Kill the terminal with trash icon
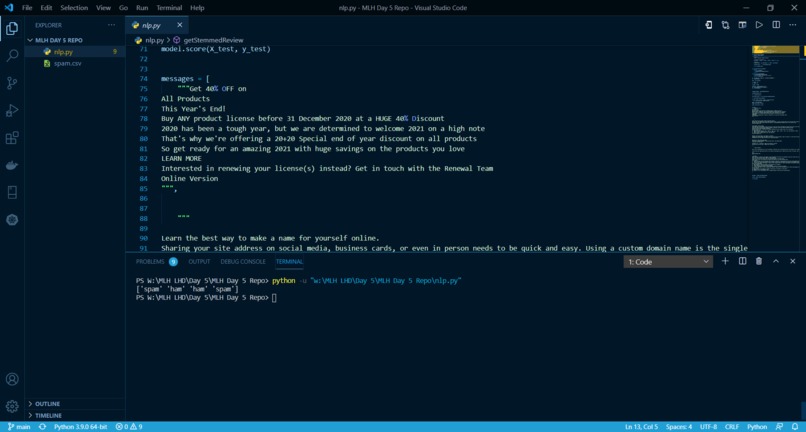 tap(759, 261)
